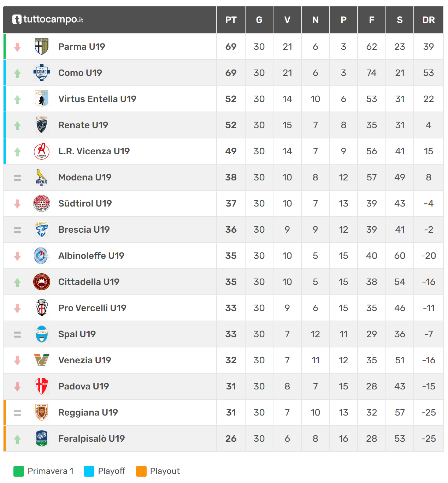This screenshot has height=483, width=448.
Task: Select the V wins column header
Action: point(287,20)
